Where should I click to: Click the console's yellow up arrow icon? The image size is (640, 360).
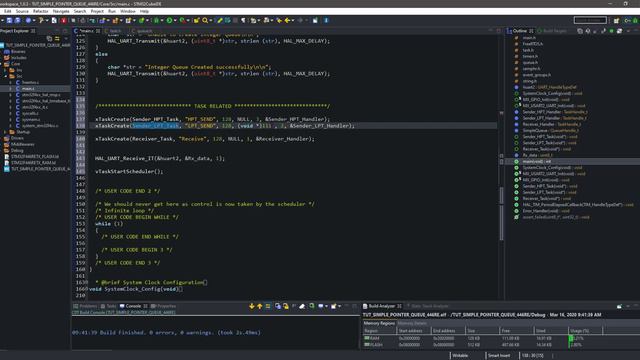point(260,306)
